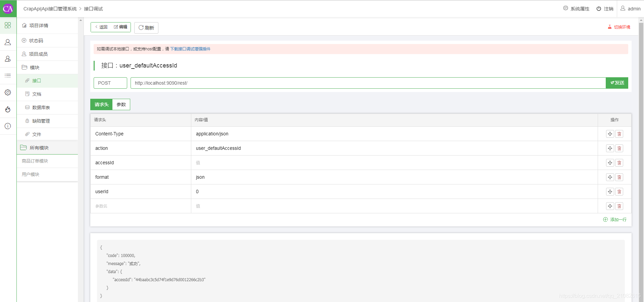The height and width of the screenshot is (302, 644).
Task: Select 数据库表 in the sidebar
Action: click(x=47, y=107)
